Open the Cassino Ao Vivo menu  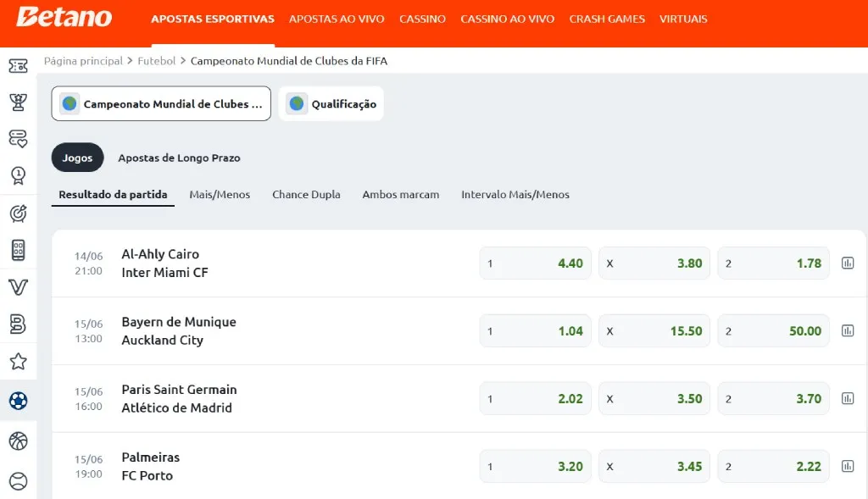(x=507, y=19)
